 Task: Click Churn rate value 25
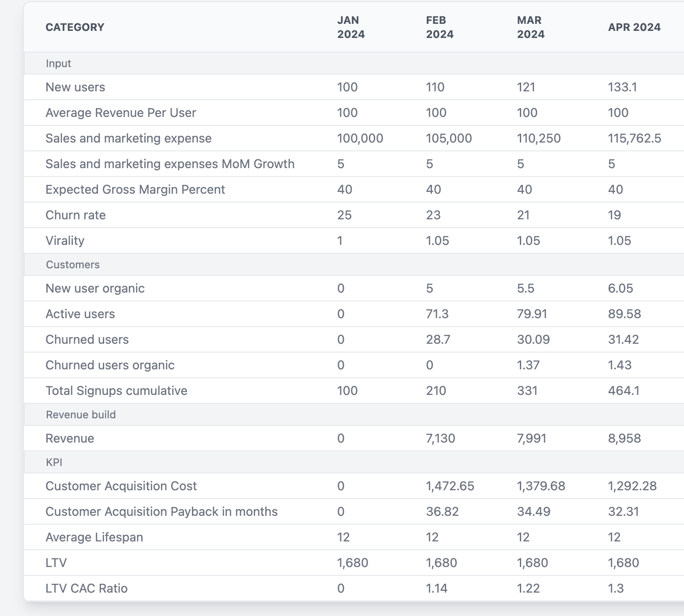pyautogui.click(x=345, y=215)
